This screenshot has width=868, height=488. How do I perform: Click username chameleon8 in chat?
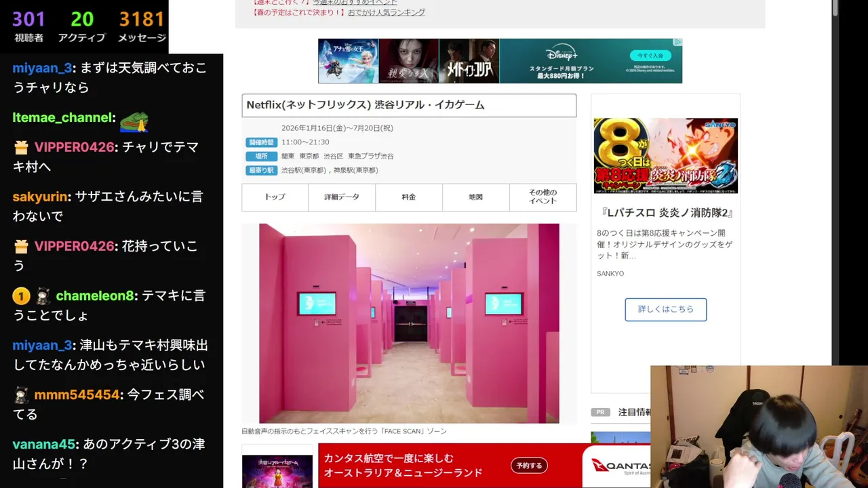95,296
